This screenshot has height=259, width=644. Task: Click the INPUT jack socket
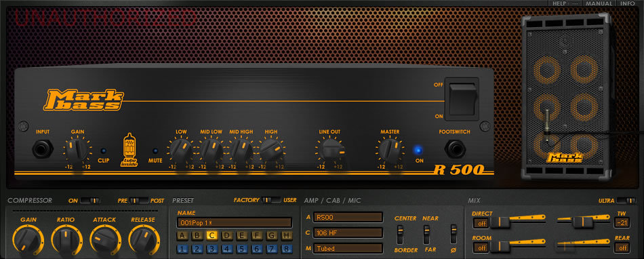pos(42,149)
